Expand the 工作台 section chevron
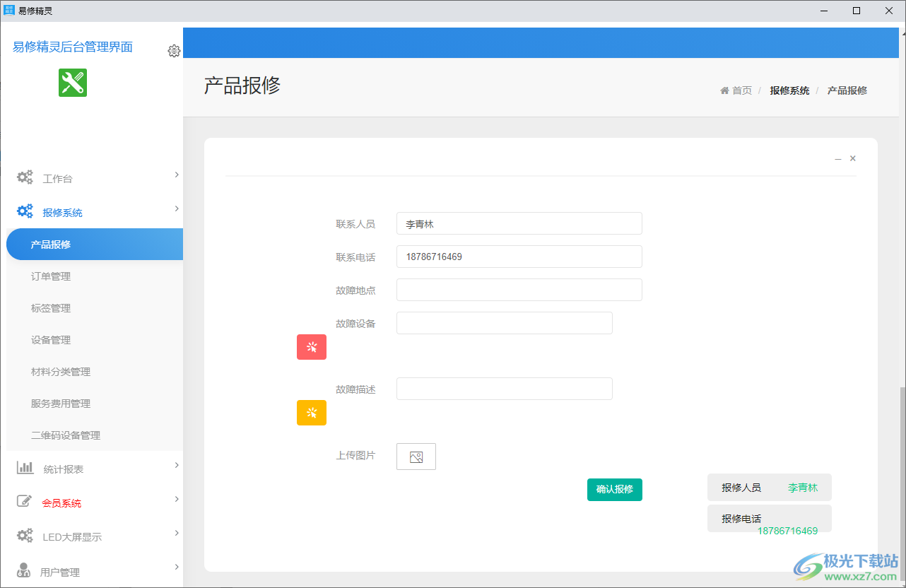Viewport: 906px width, 588px height. [176, 175]
